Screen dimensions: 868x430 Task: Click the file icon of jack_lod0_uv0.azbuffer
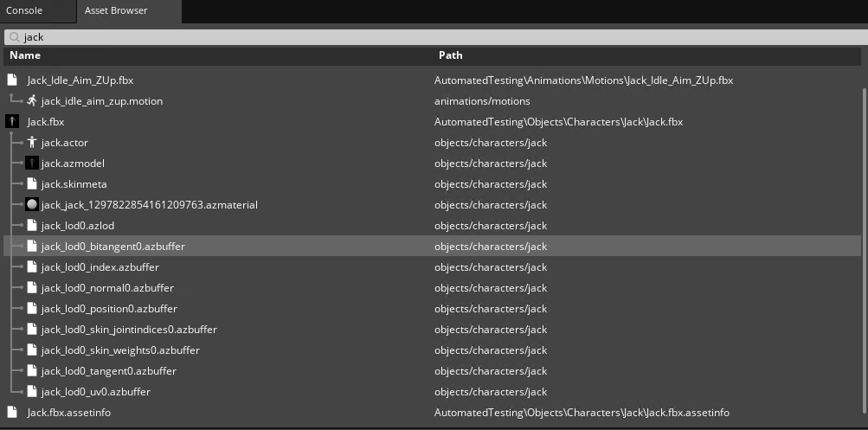click(32, 391)
